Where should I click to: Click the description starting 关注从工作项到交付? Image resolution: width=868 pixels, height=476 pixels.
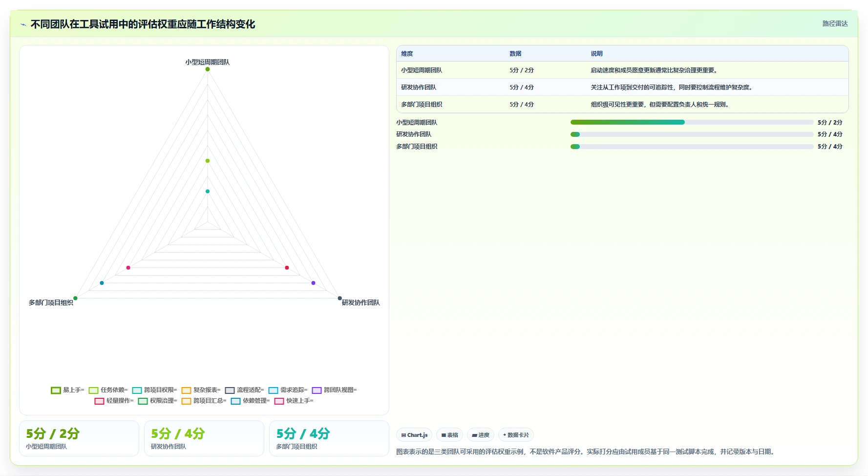(x=673, y=87)
